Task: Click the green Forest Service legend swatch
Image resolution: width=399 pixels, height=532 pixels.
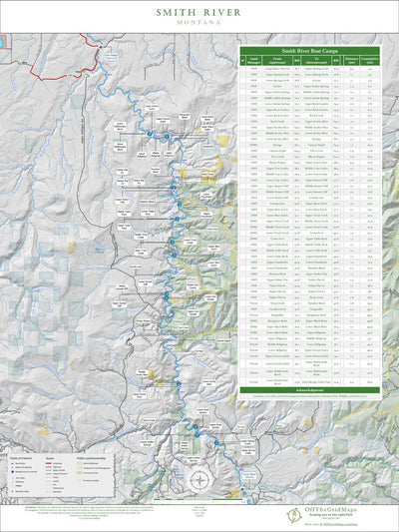Action: (x=80, y=473)
